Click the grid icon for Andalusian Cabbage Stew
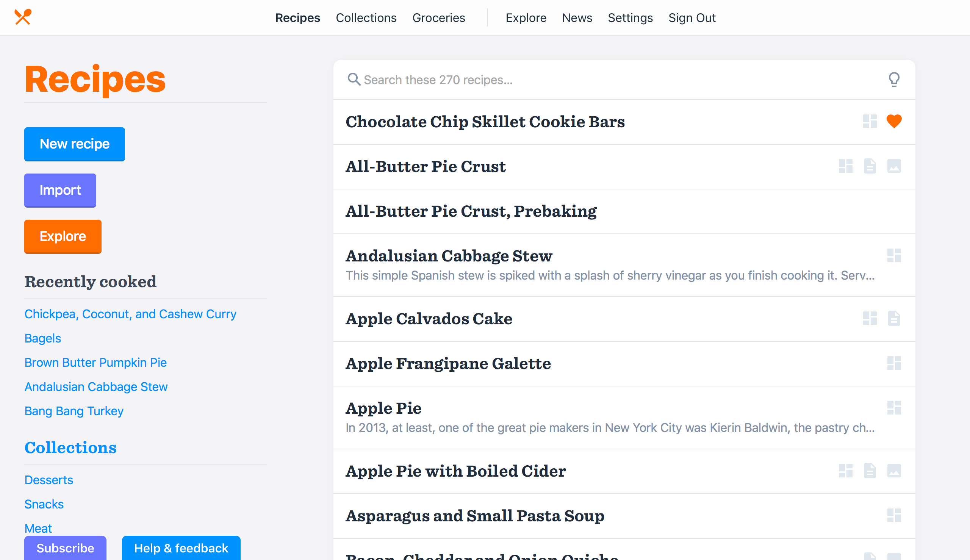Screen dimensions: 970x560 click(894, 255)
